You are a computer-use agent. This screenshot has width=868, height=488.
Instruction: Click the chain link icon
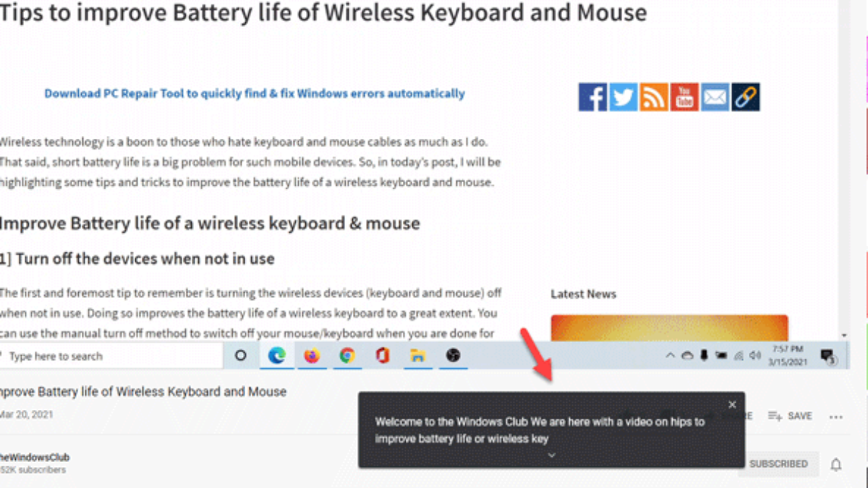pos(745,98)
